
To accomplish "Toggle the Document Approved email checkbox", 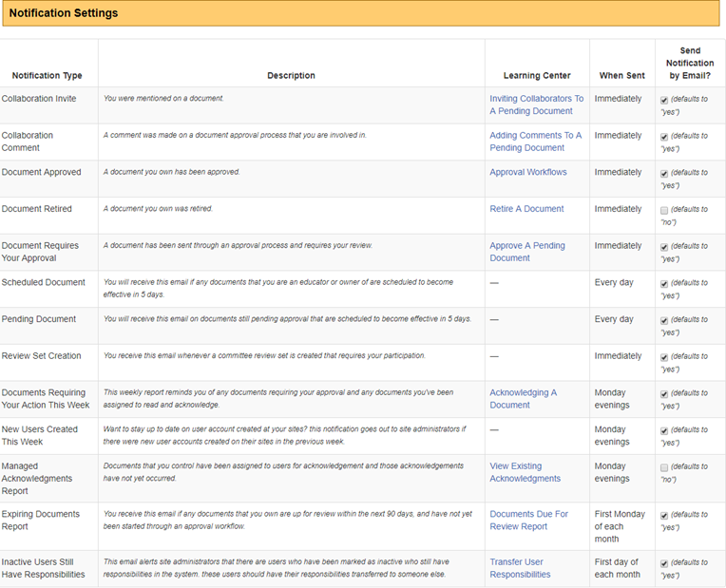I will (x=664, y=174).
